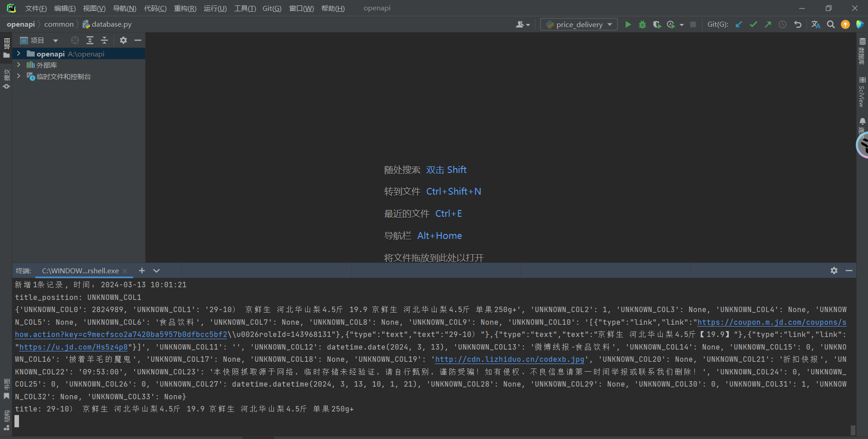Open Search Everywhere magnifier
The height and width of the screenshot is (439, 868).
(x=831, y=24)
